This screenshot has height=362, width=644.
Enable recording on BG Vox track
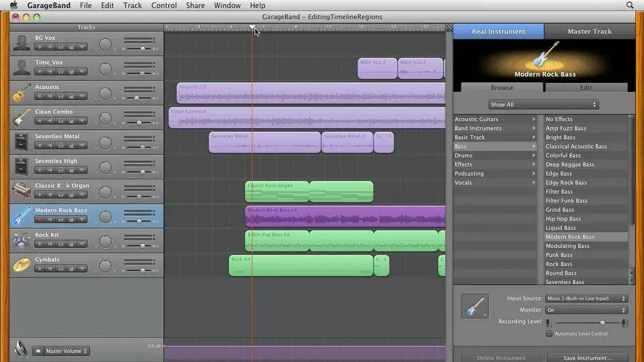coord(40,47)
